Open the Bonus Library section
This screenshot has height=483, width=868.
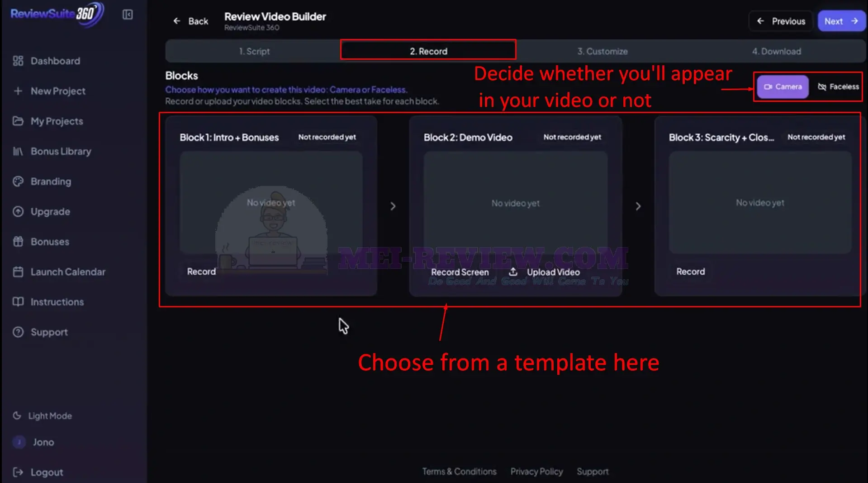(52, 151)
